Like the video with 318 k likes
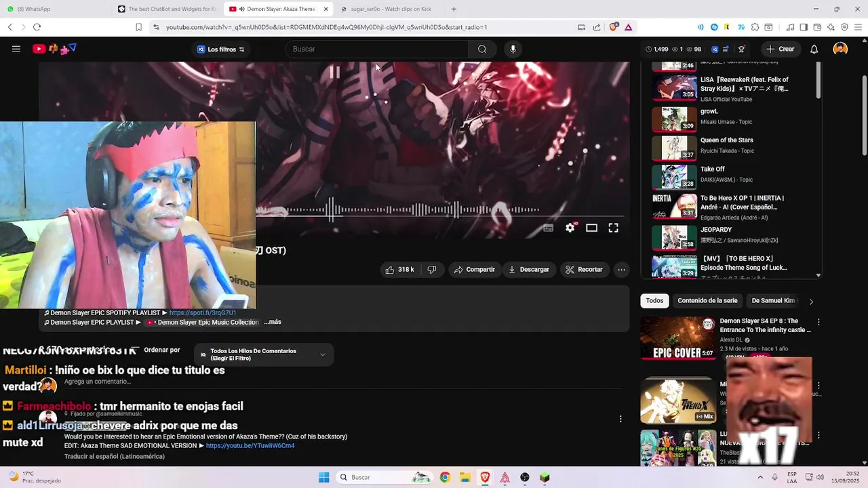The image size is (868, 488). point(400,270)
